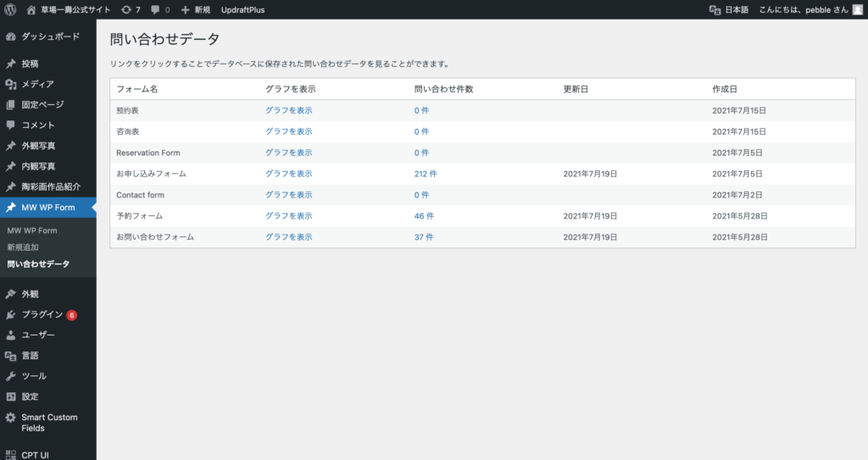This screenshot has width=868, height=460.
Task: Open the ユーザー users menu
Action: tap(38, 335)
